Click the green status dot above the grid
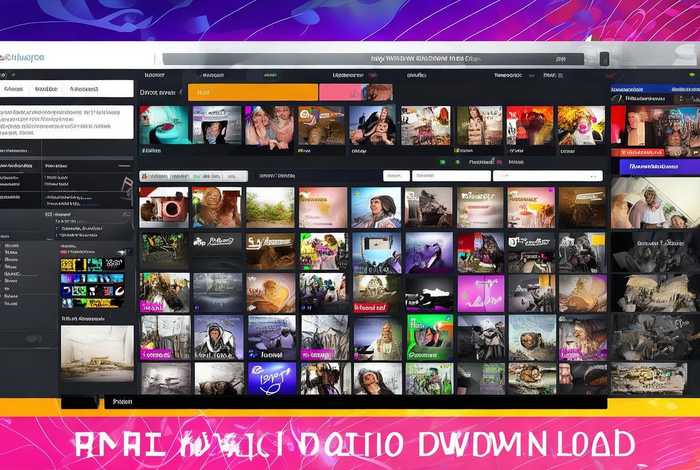The image size is (700, 470). point(443,161)
